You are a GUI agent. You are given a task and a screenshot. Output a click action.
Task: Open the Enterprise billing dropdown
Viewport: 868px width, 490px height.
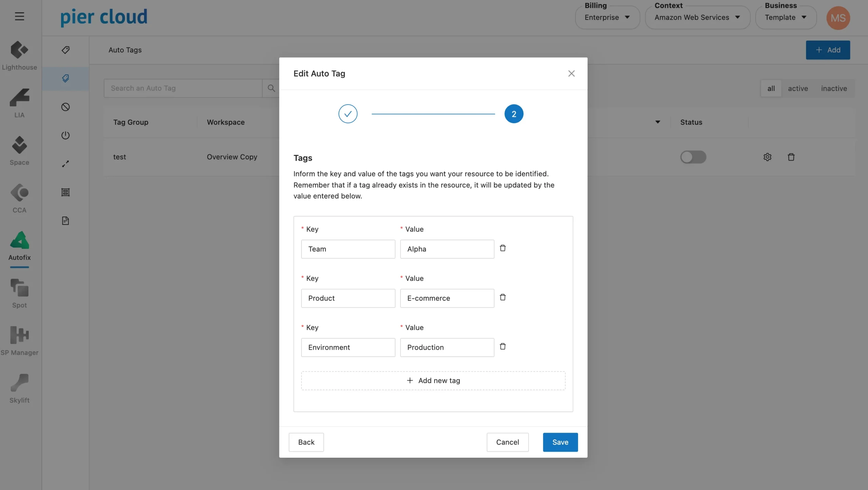coord(607,17)
